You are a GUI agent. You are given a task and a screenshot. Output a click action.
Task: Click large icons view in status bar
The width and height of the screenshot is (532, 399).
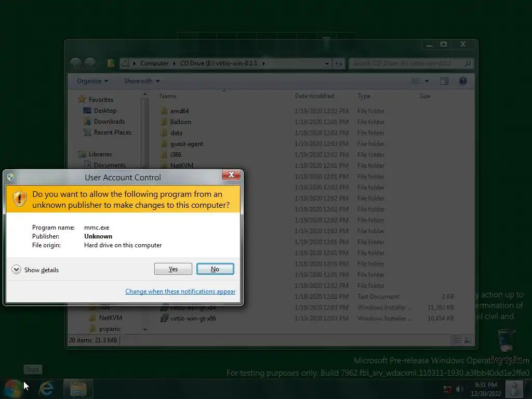(468, 340)
